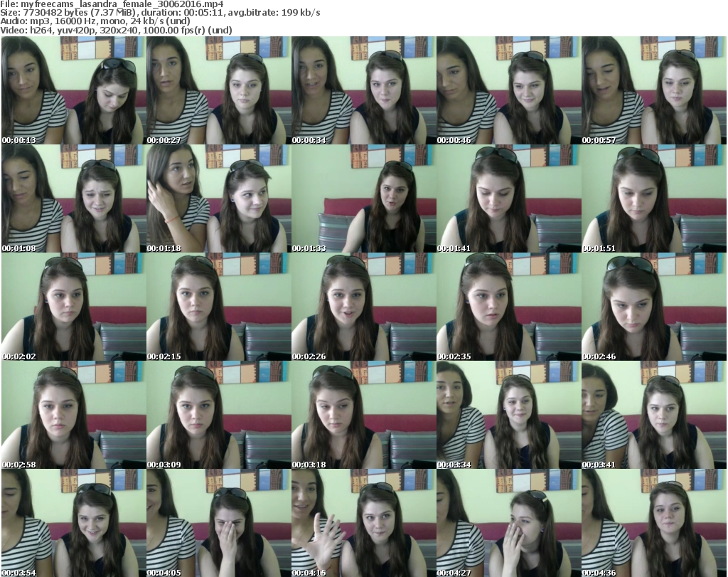Choose the 00:03:54 contact sheet frame
Screen dimensions: 728x577
74,523
